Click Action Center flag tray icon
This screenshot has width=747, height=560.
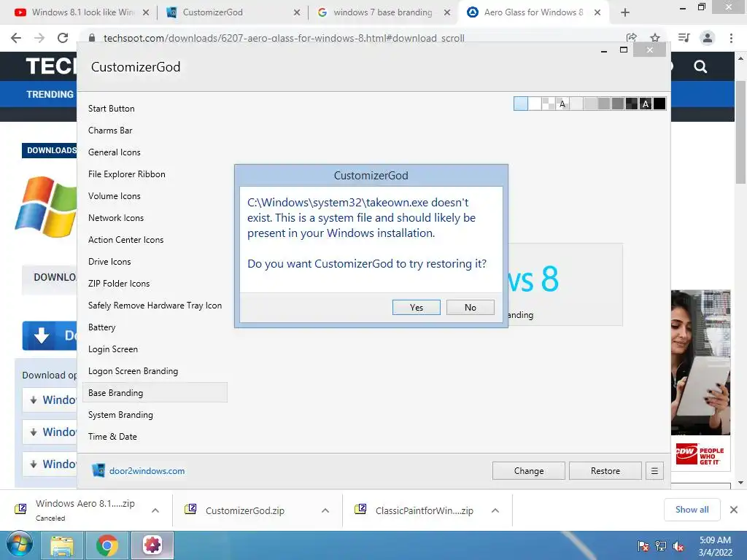[x=643, y=546]
